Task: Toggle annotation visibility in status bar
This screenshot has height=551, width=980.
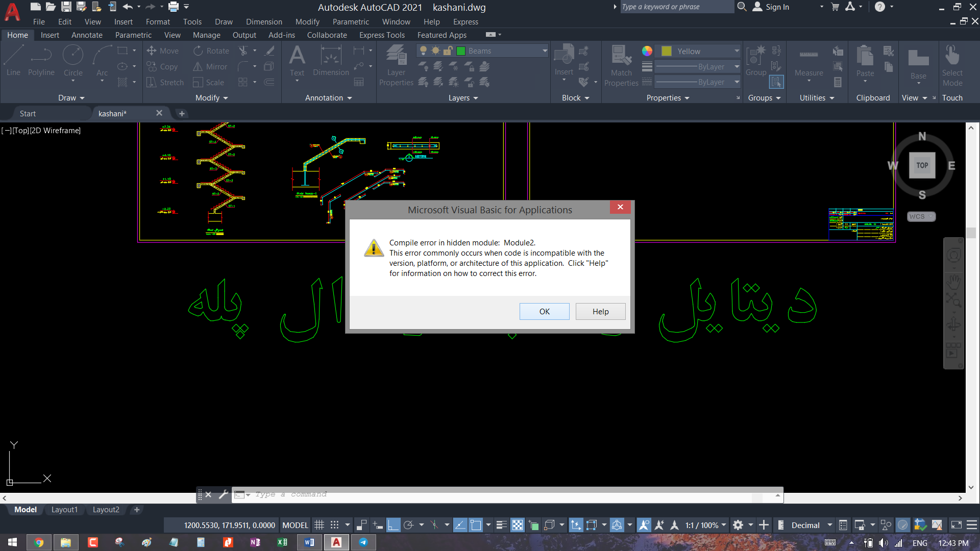Action: (x=644, y=525)
